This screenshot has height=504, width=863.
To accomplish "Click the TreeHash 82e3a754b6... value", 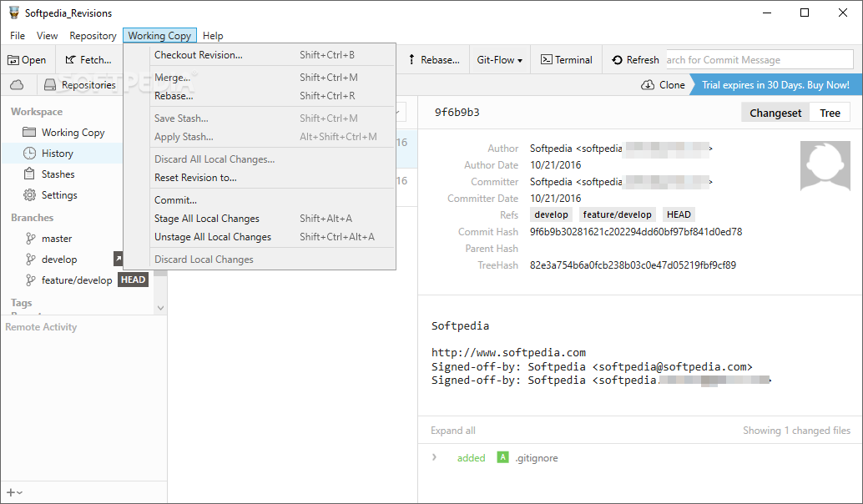I will coord(633,265).
